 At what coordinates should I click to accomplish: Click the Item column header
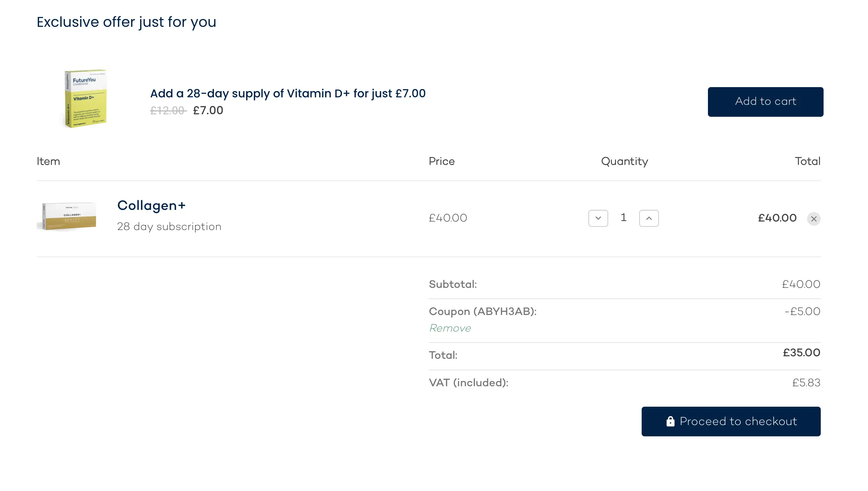tap(48, 161)
